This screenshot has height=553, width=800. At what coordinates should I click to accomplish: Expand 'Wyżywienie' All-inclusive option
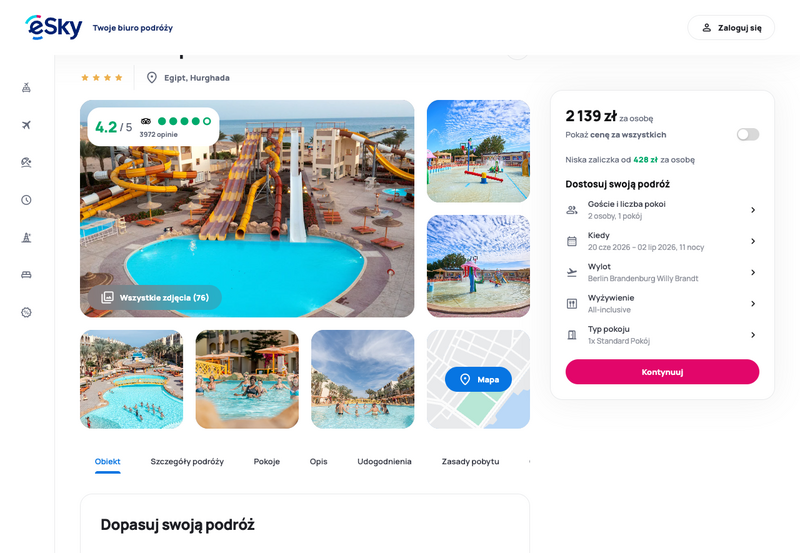(662, 304)
